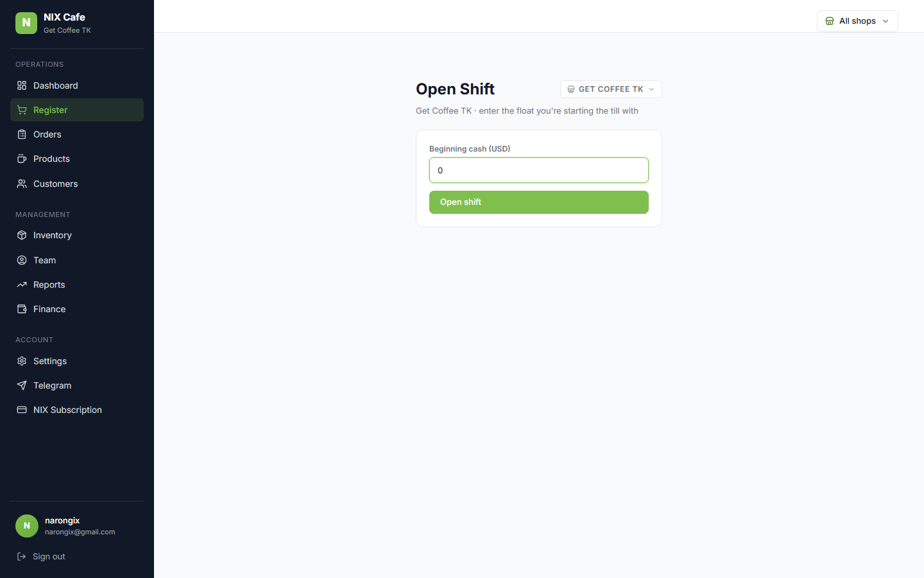Screen dimensions: 924x578
Task: Click the green Open shift button
Action: click(x=539, y=202)
